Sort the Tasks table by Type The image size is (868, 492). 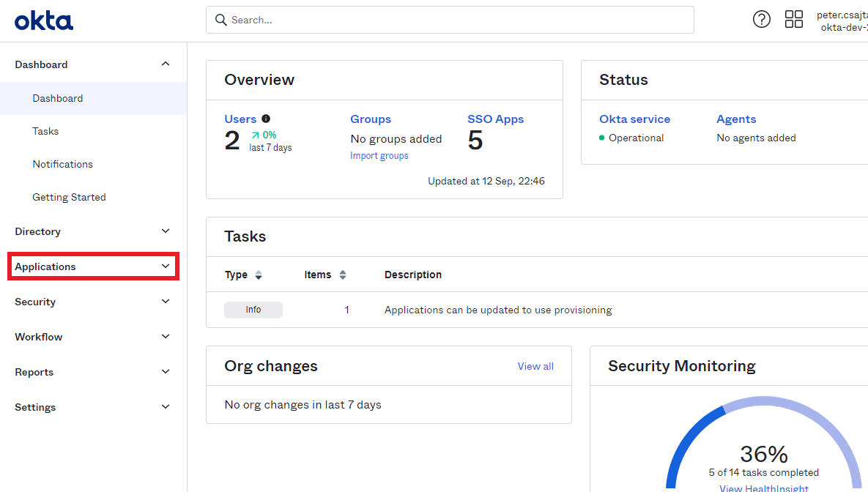(242, 275)
